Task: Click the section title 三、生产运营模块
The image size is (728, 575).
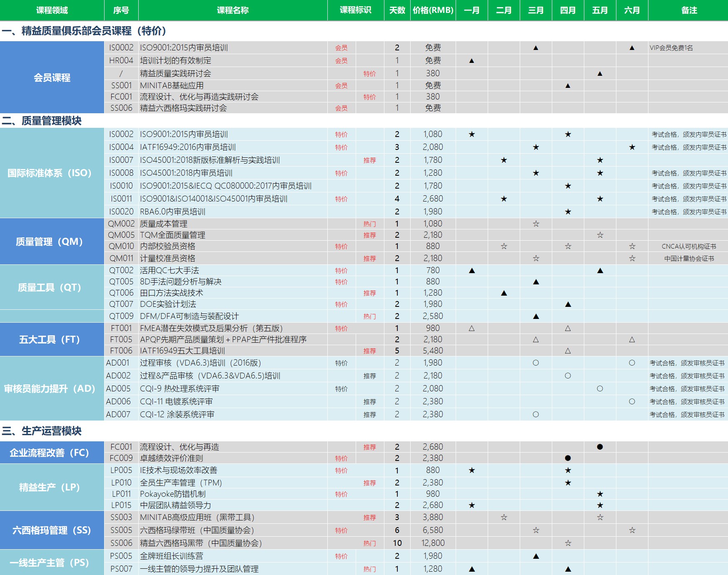Action: 42,431
